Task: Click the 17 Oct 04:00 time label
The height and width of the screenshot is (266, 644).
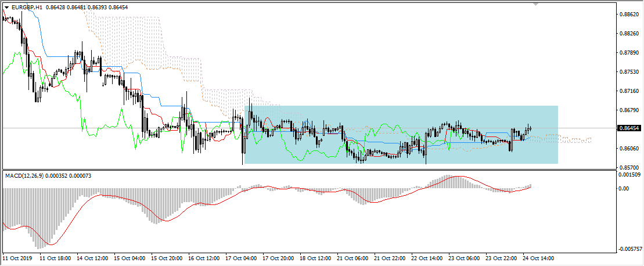Action: click(x=241, y=258)
